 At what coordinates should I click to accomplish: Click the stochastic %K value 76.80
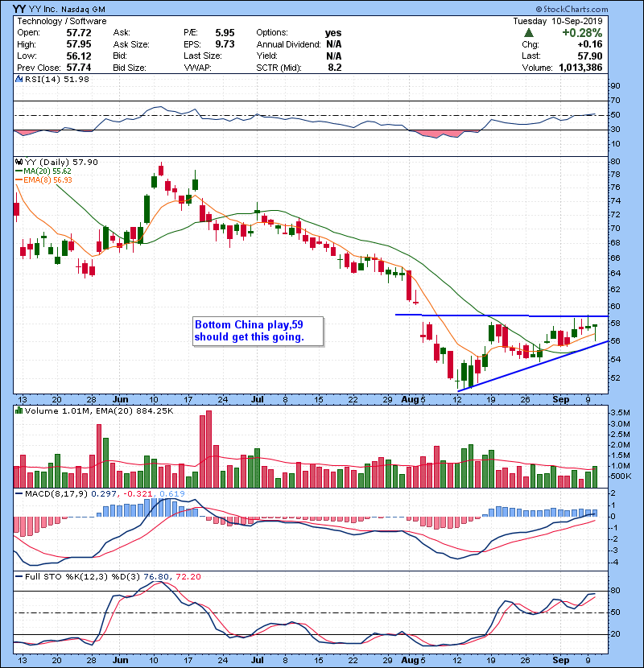pyautogui.click(x=155, y=576)
